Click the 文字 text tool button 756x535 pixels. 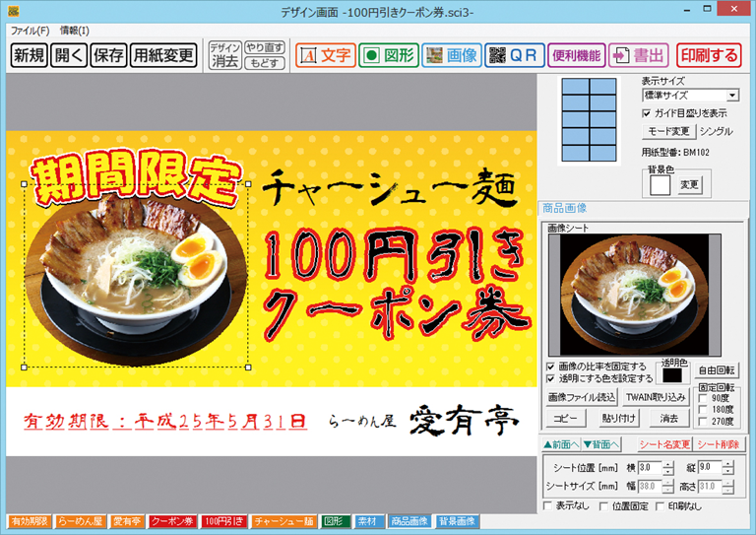(x=325, y=55)
